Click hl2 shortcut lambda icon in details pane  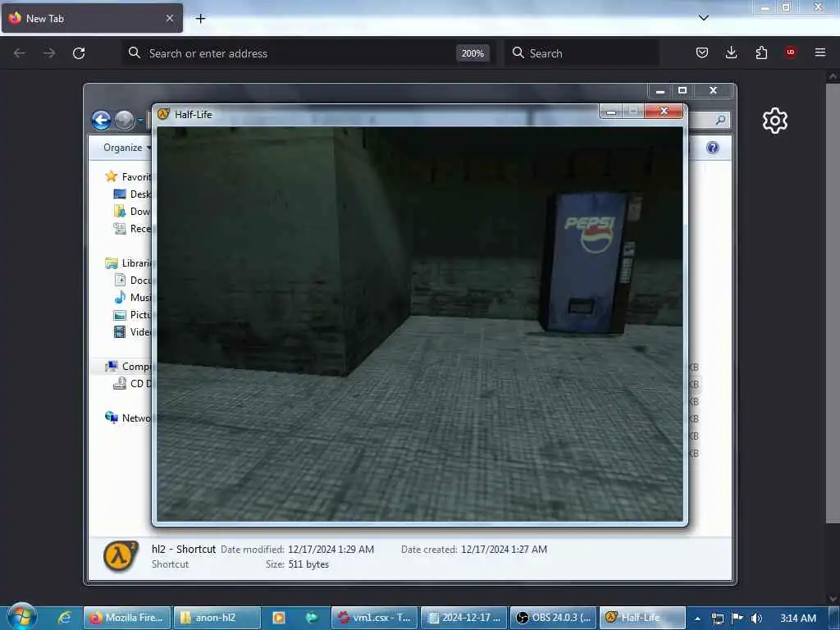coord(121,556)
